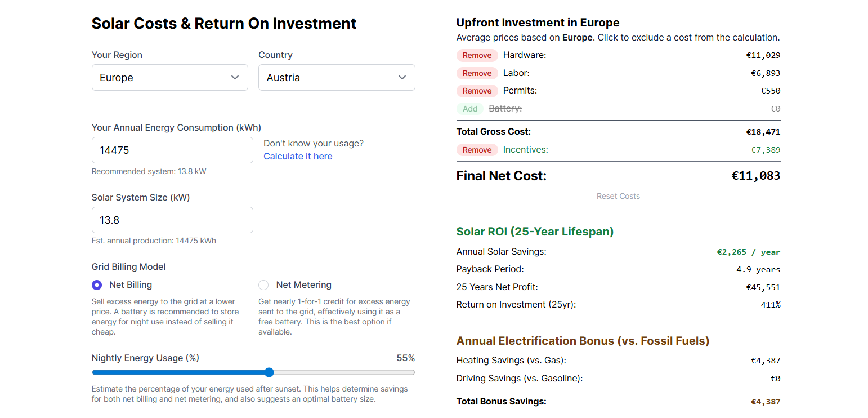The image size is (868, 418).
Task: Remove the Hardware cost from calculation
Action: (477, 55)
